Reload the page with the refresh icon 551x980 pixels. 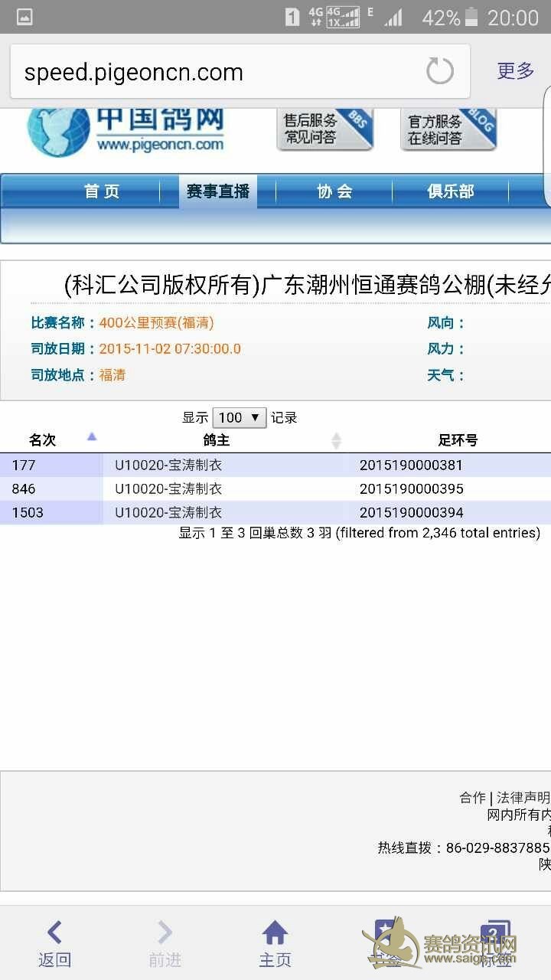tap(439, 72)
